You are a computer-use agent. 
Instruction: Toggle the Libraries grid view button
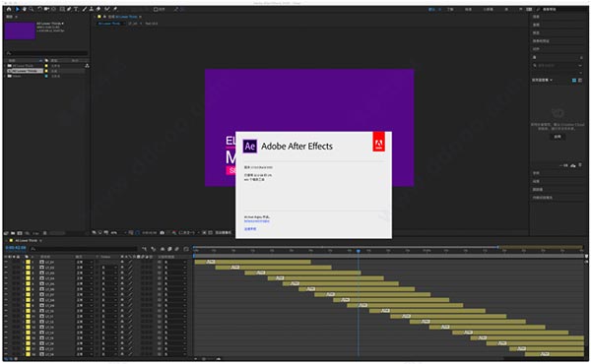coord(574,80)
